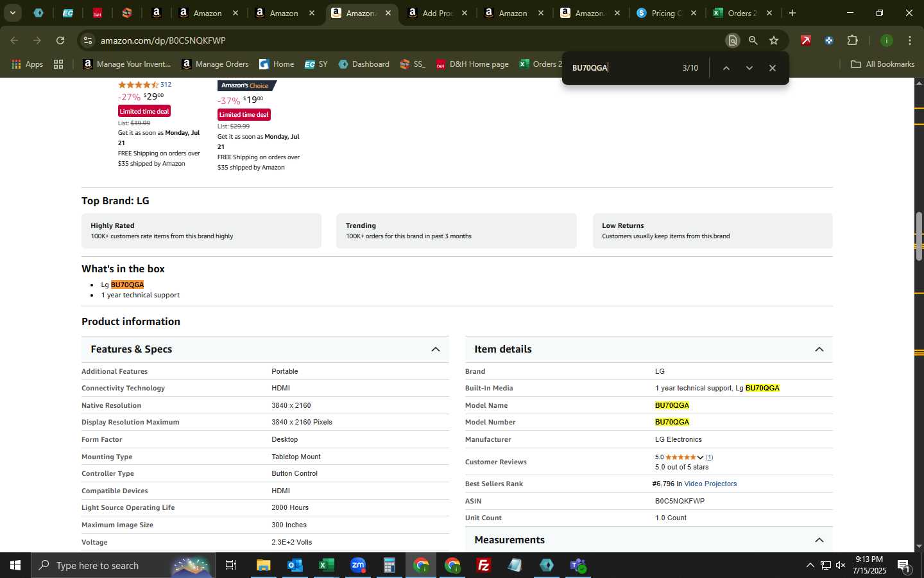Open Excel from taskbar

pyautogui.click(x=326, y=565)
